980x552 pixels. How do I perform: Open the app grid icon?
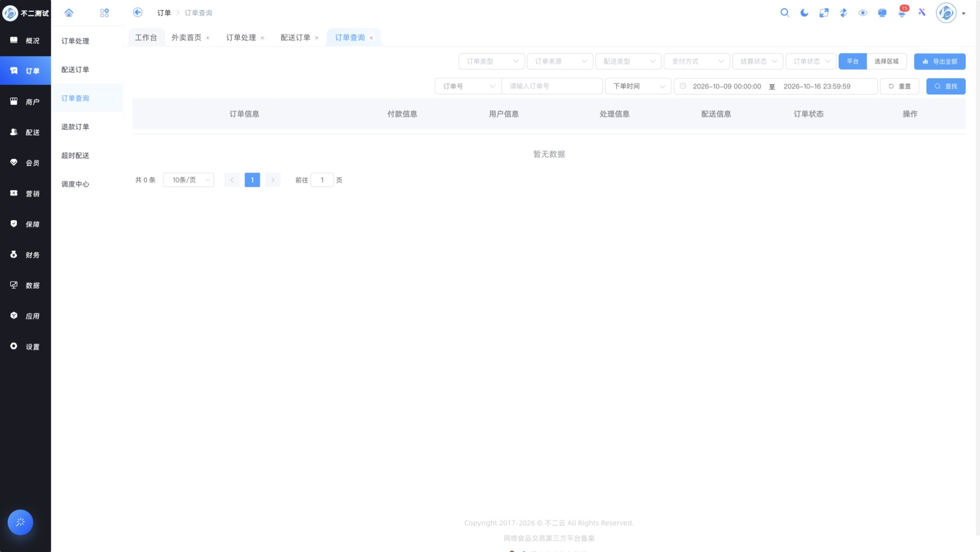click(x=105, y=13)
